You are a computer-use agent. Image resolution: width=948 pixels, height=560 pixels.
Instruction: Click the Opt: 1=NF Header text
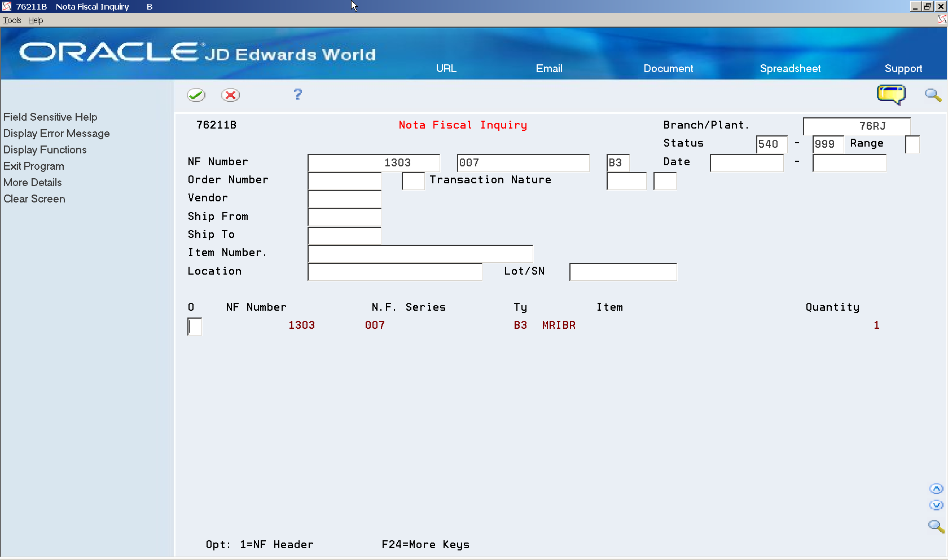click(x=260, y=545)
